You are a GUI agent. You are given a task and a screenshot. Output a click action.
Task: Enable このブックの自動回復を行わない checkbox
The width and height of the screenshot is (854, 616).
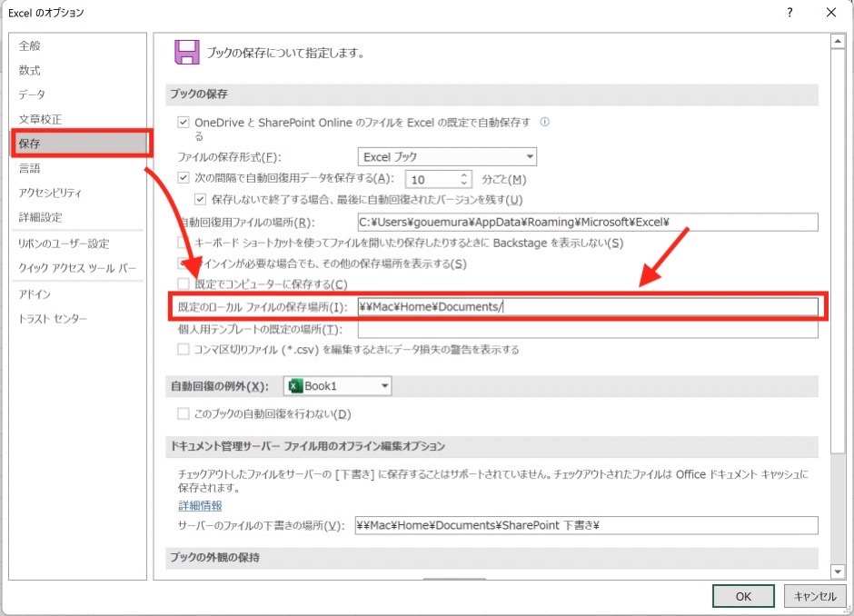click(184, 414)
